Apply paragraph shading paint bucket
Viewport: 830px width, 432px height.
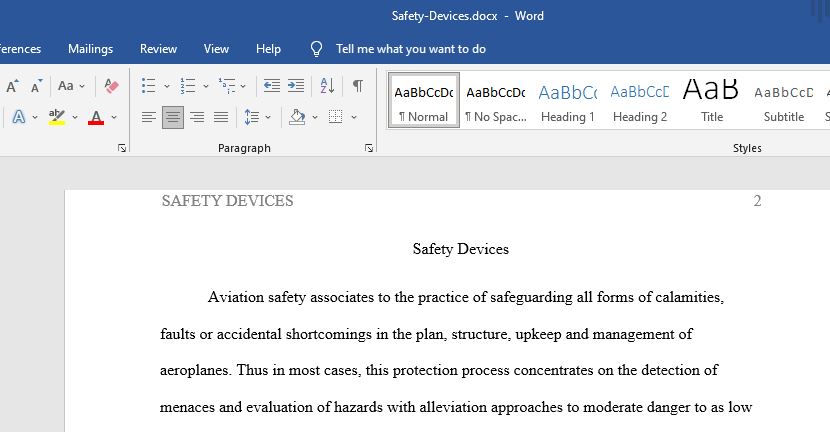[x=297, y=117]
